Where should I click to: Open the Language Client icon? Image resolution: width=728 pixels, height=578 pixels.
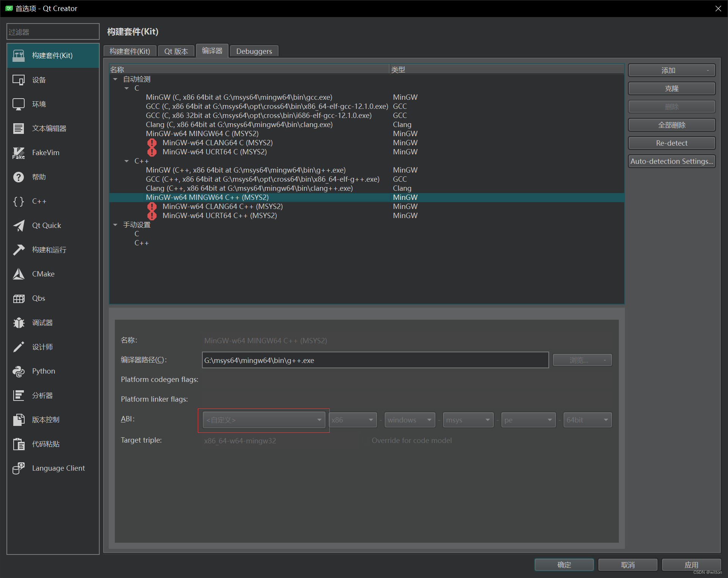pos(18,468)
